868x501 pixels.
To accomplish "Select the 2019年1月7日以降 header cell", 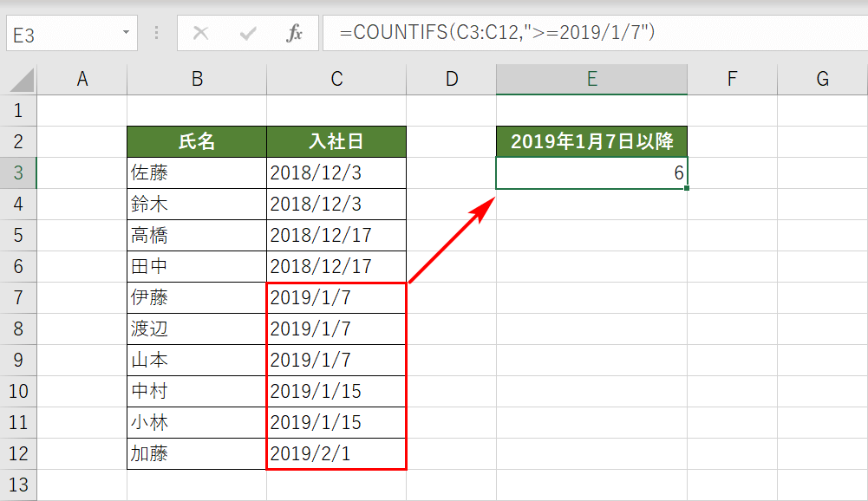I will [591, 140].
